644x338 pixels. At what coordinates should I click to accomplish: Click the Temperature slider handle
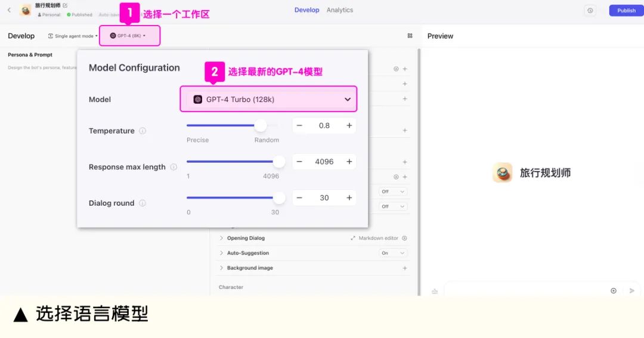tap(261, 125)
